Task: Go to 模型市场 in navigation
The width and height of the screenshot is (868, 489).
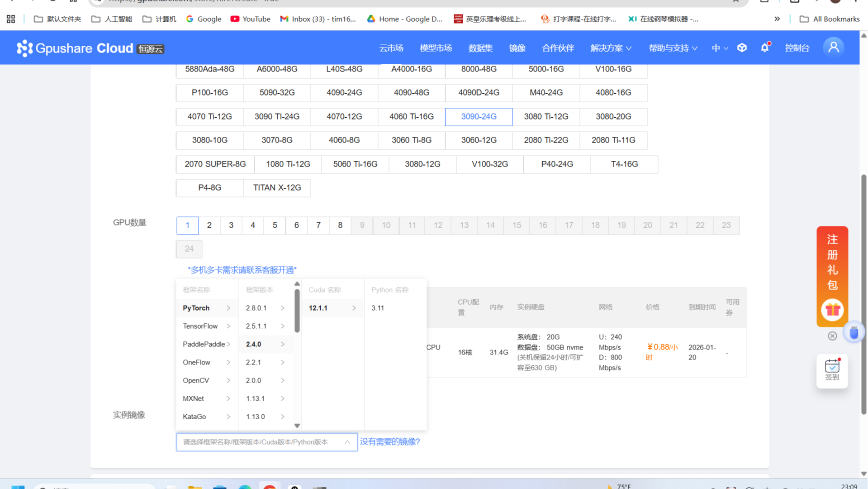Action: click(x=436, y=48)
